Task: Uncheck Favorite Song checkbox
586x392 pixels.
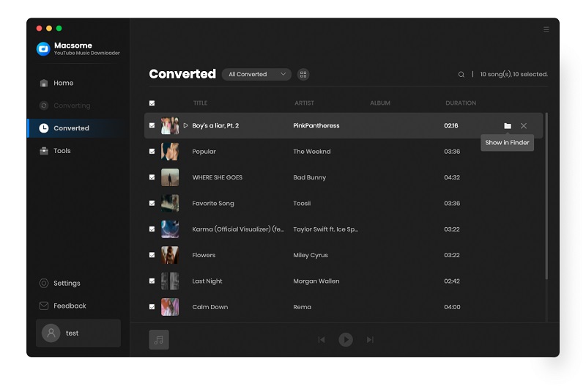Action: click(x=152, y=203)
